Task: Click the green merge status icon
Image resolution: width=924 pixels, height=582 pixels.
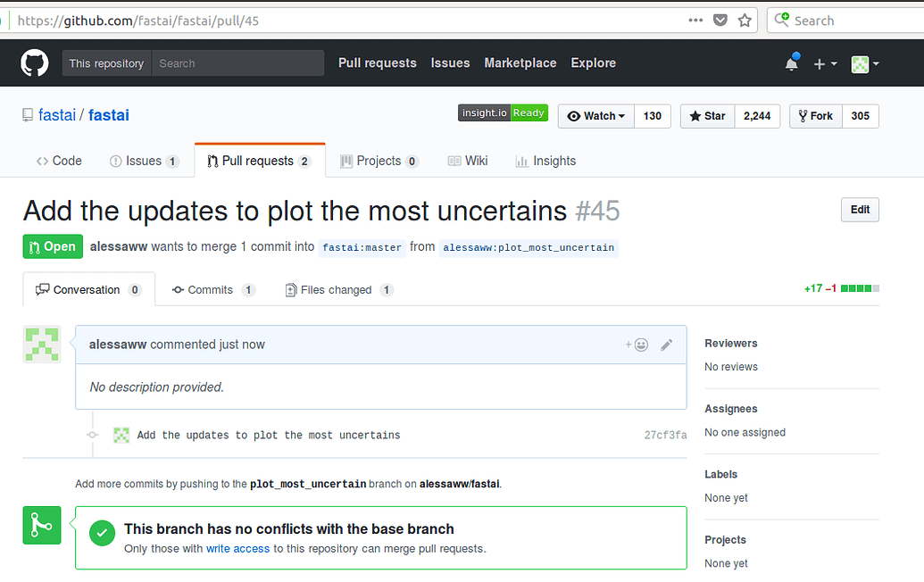Action: (x=42, y=526)
